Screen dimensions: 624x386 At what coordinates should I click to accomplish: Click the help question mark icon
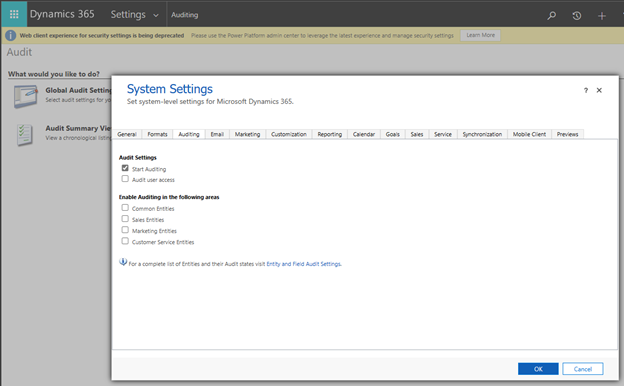pyautogui.click(x=585, y=90)
